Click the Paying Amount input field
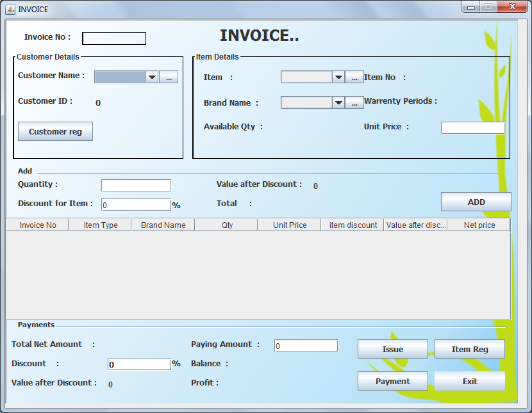532x413 pixels. coord(306,345)
